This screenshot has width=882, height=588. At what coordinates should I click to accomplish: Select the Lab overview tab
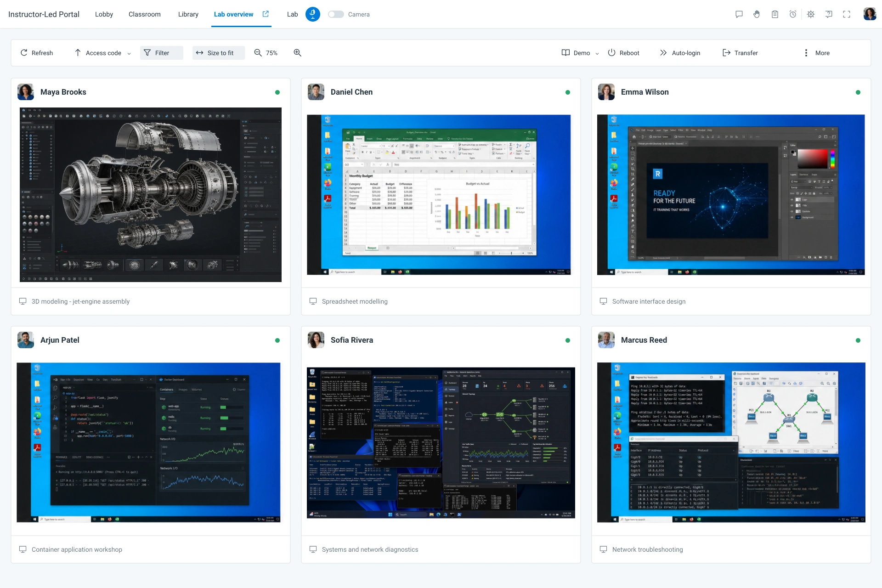click(x=233, y=14)
